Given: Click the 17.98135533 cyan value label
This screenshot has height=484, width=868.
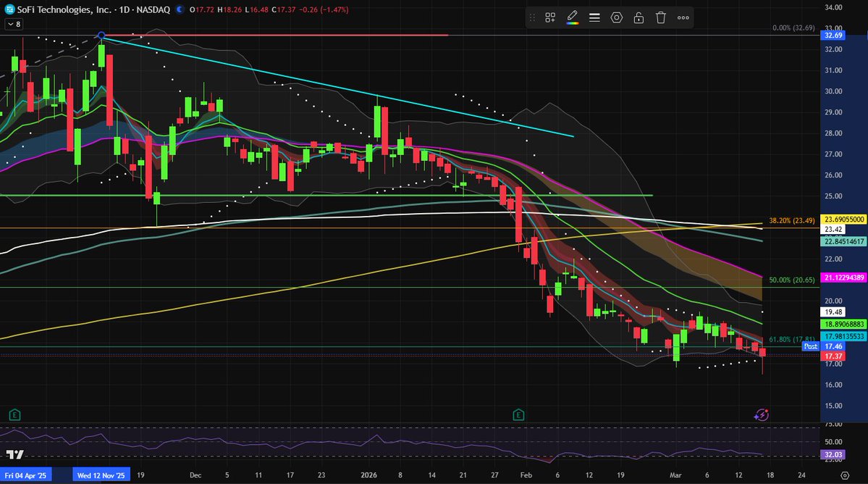Looking at the screenshot, I should point(843,336).
